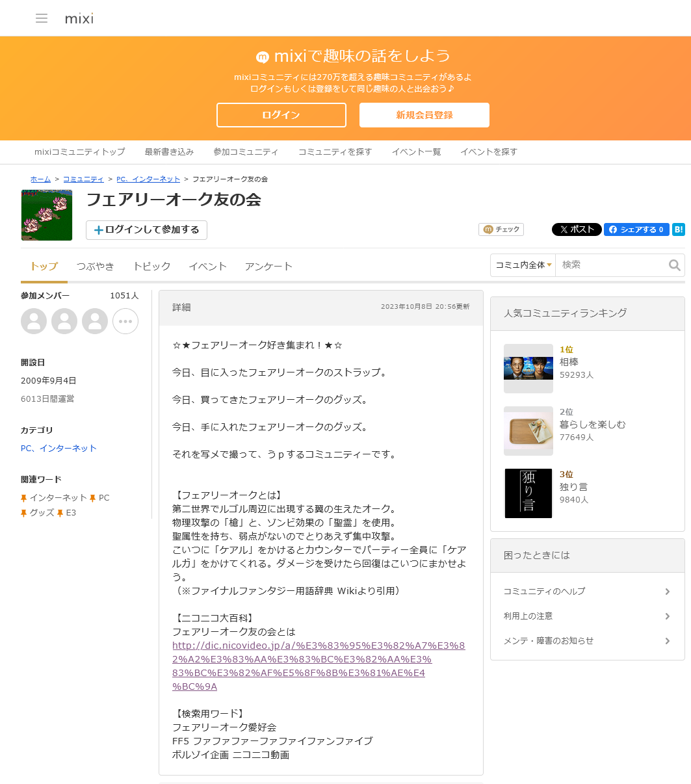691x784 pixels.
Task: Open the hamburger menu icon
Action: pyautogui.click(x=42, y=18)
